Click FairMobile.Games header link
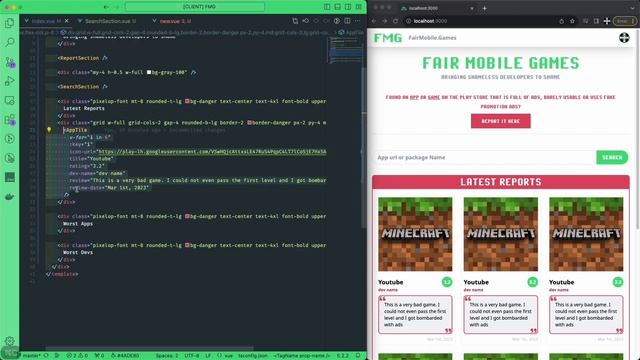The width and height of the screenshot is (640, 360). [432, 38]
